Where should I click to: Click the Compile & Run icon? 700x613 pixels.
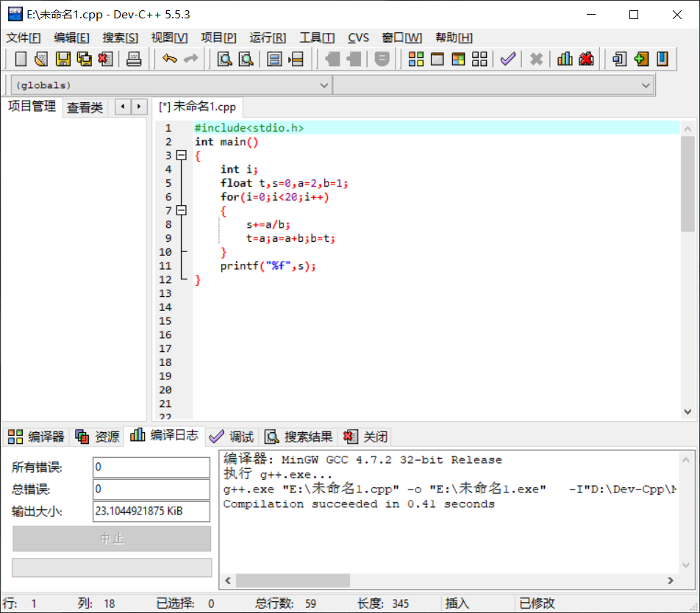[458, 59]
